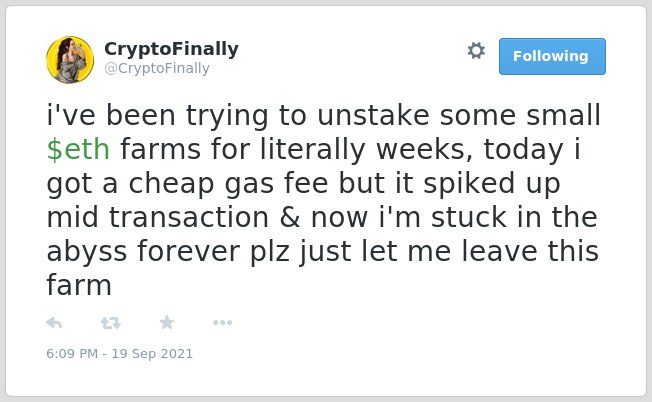Reply to the CryptoFinally tweet
This screenshot has width=652, height=402.
[54, 323]
